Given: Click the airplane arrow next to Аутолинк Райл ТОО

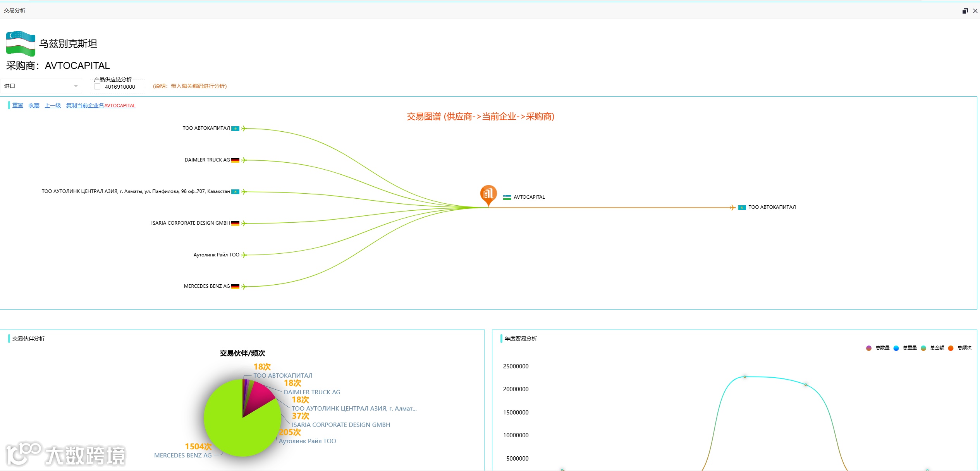Looking at the screenshot, I should (x=244, y=255).
